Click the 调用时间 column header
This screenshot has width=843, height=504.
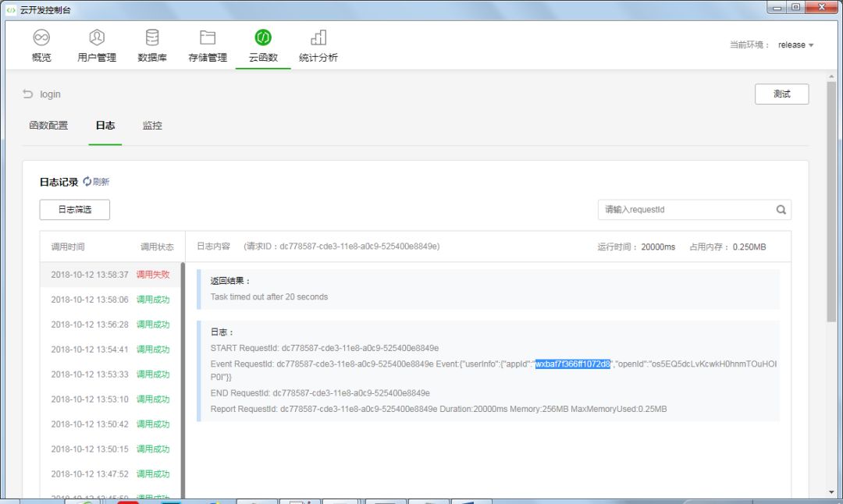[68, 247]
